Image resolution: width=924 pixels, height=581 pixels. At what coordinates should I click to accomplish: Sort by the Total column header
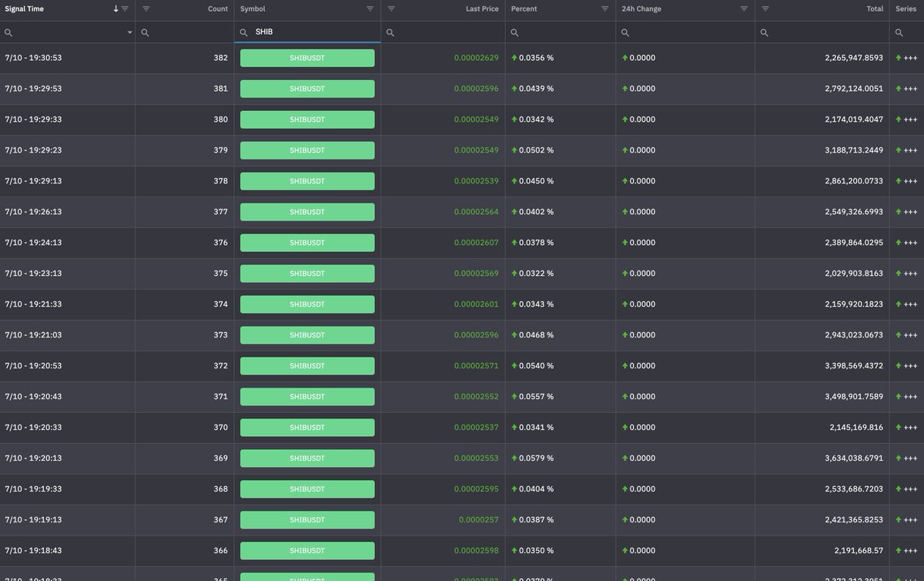click(875, 9)
